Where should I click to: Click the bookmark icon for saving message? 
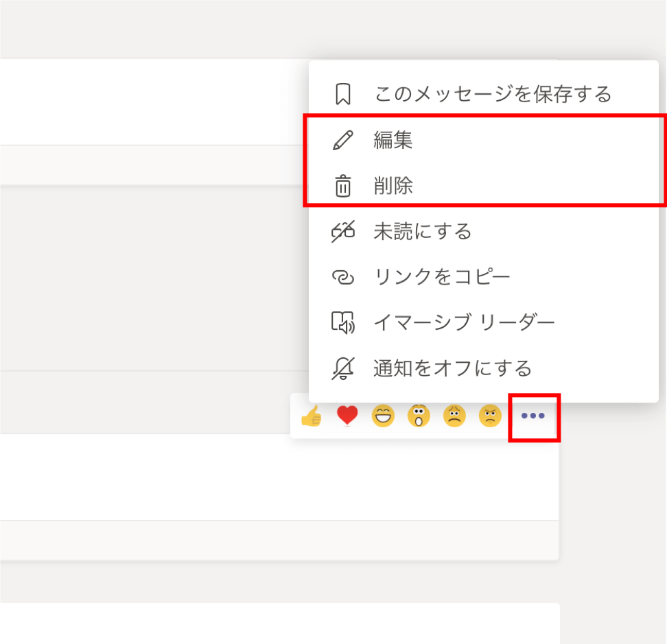click(x=342, y=94)
